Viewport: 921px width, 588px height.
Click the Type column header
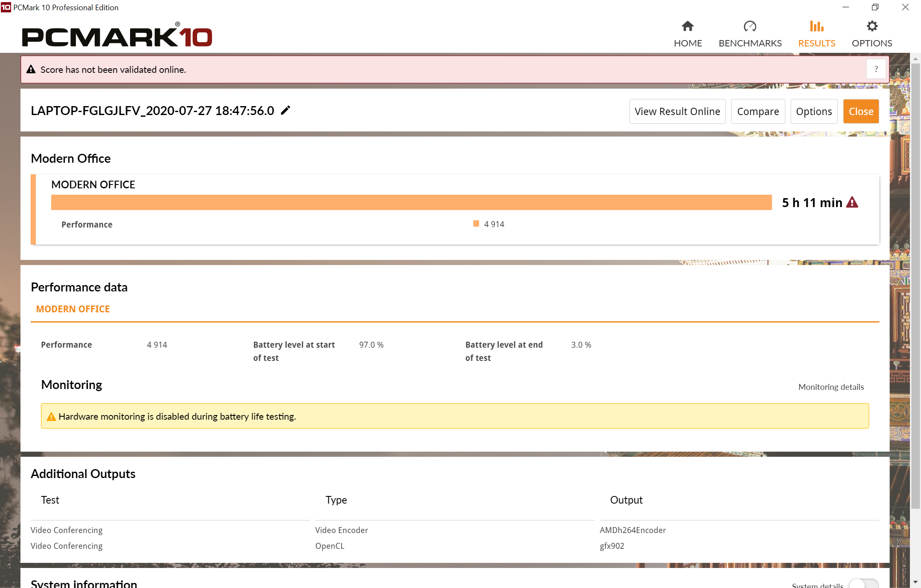click(336, 500)
